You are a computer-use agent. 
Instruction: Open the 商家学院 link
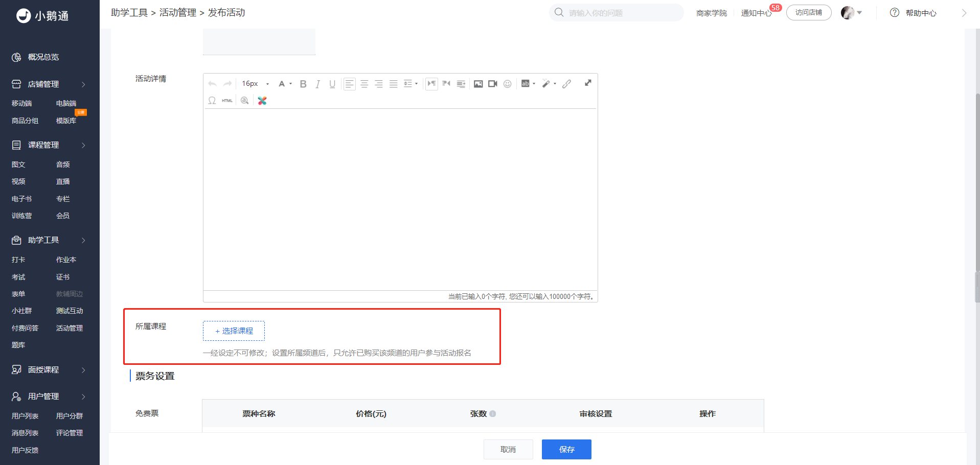(x=712, y=13)
